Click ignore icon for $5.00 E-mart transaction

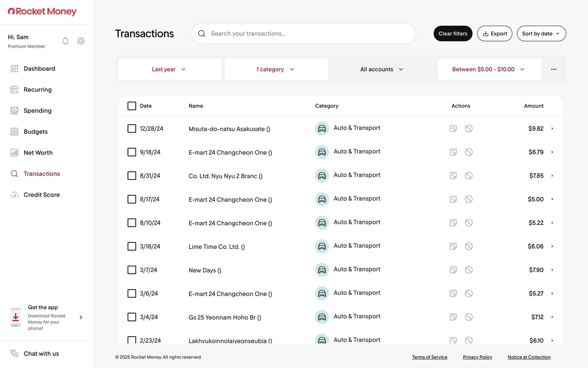click(x=469, y=199)
